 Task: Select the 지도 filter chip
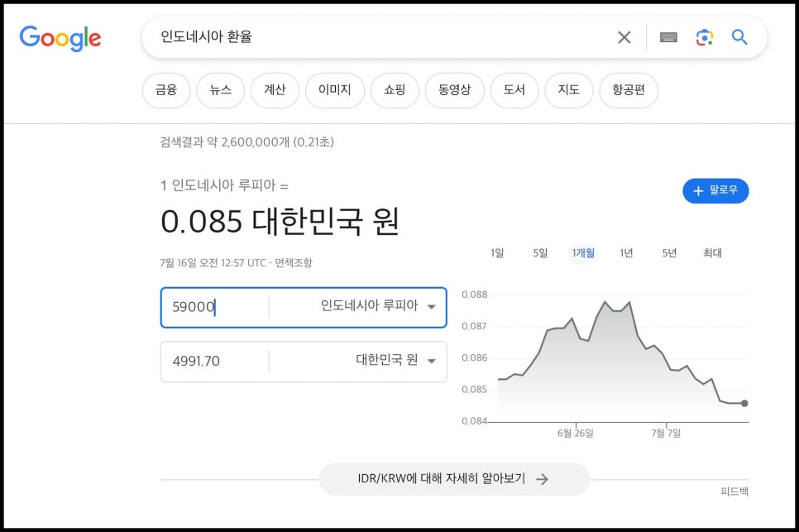point(569,90)
